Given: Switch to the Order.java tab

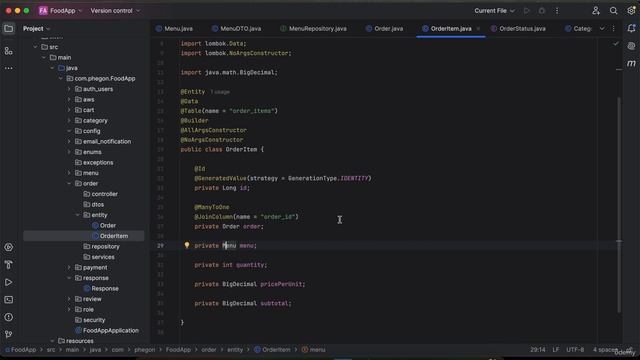Looking at the screenshot, I should (384, 29).
